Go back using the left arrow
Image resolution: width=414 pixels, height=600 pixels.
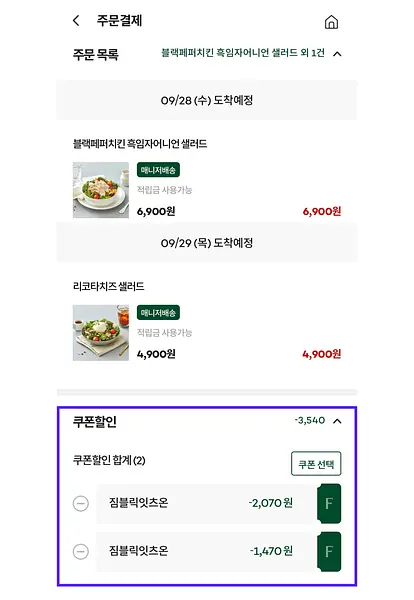(x=76, y=20)
